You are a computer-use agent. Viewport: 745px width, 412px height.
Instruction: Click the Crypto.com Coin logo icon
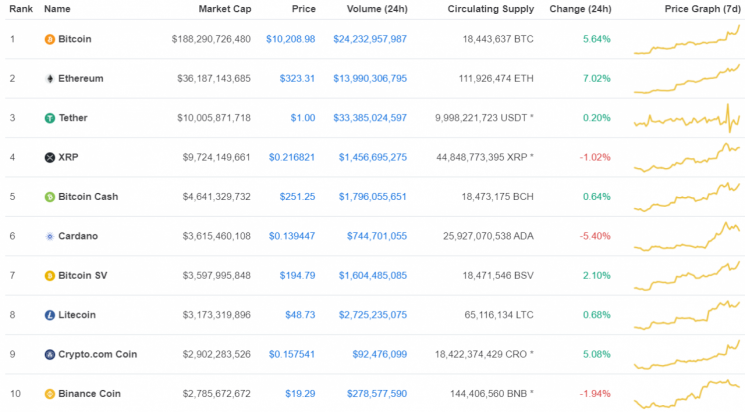coord(49,355)
